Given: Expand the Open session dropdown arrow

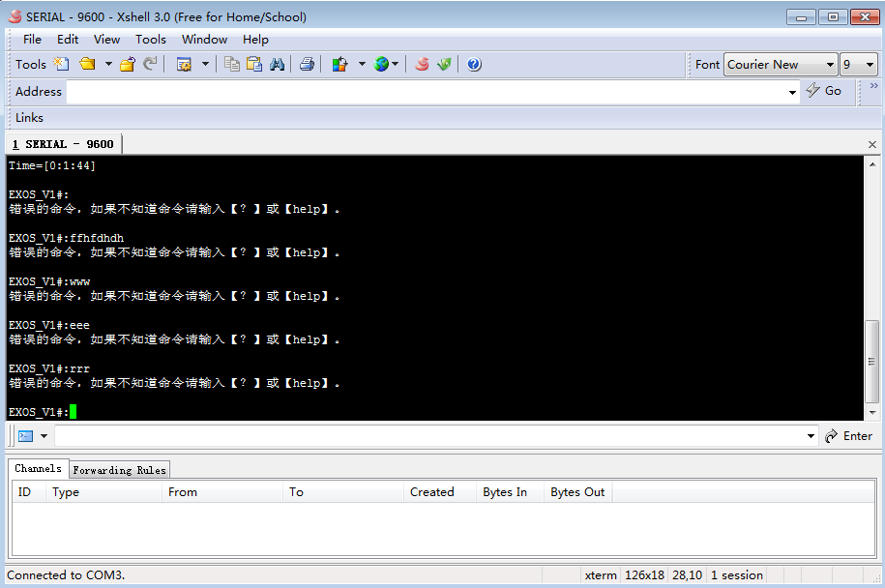Looking at the screenshot, I should 108,65.
